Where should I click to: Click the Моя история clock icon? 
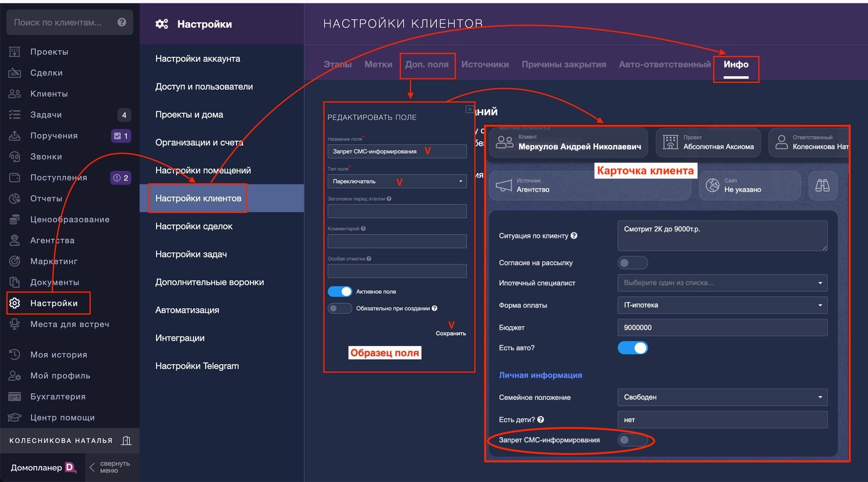click(15, 355)
